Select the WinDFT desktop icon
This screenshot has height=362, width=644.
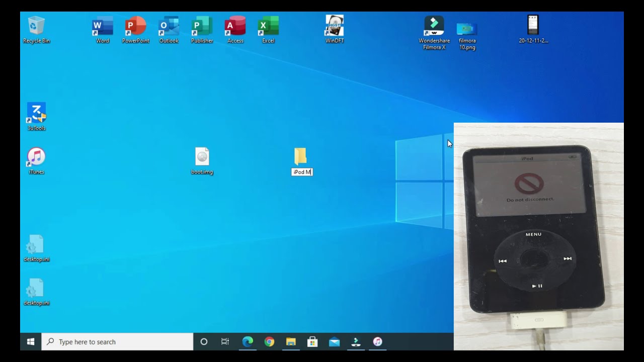tap(335, 30)
